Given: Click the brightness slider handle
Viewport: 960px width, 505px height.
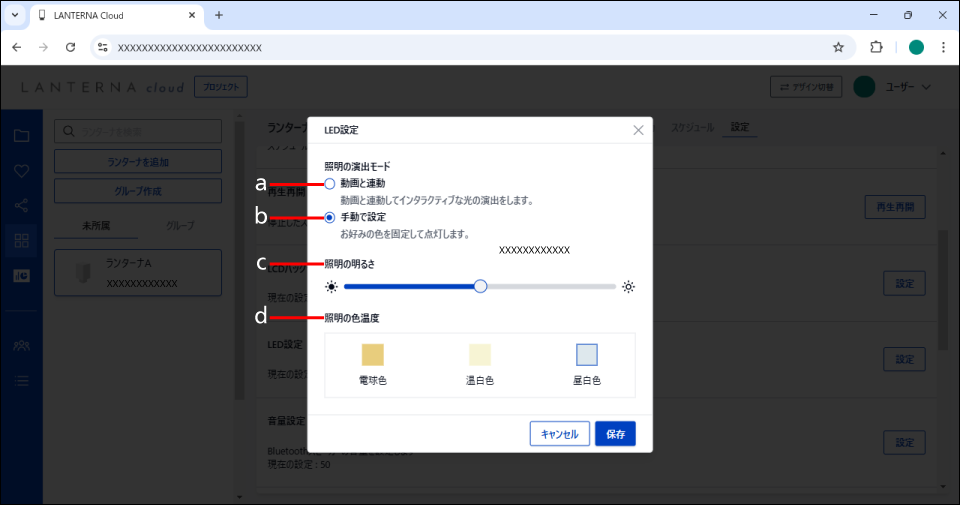Looking at the screenshot, I should click(480, 286).
